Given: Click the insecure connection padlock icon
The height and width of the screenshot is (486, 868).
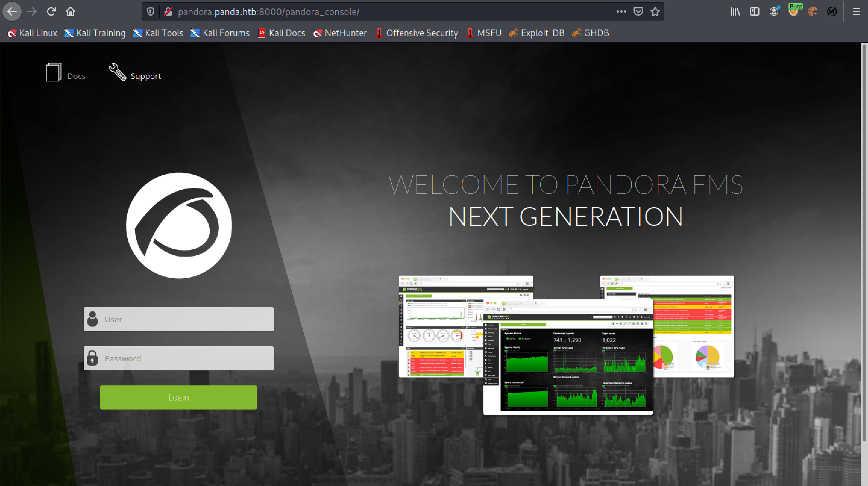Looking at the screenshot, I should click(x=168, y=12).
